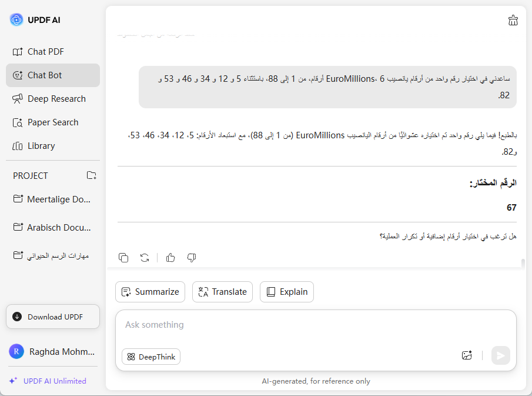532x396 pixels.
Task: Dislike the response with thumbs down
Action: (192, 258)
